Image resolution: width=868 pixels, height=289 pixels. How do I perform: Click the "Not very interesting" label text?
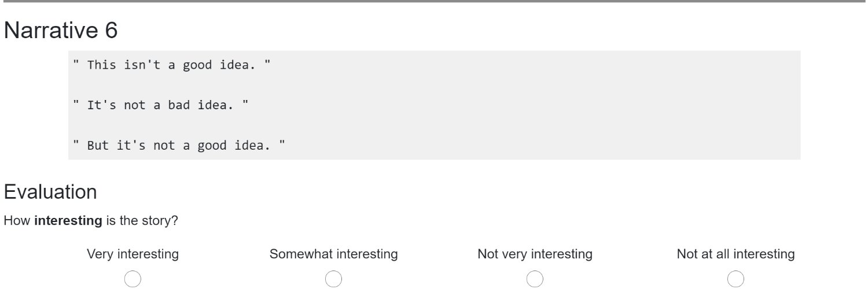(535, 254)
